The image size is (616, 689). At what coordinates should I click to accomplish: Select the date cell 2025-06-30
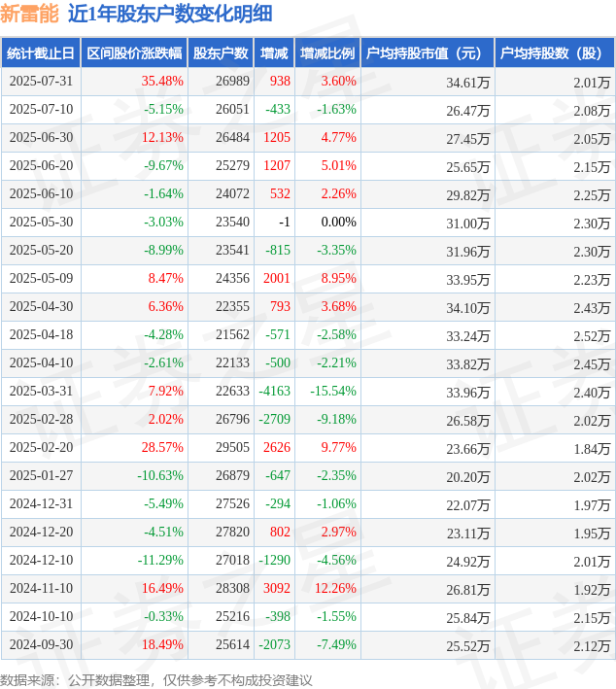point(42,138)
